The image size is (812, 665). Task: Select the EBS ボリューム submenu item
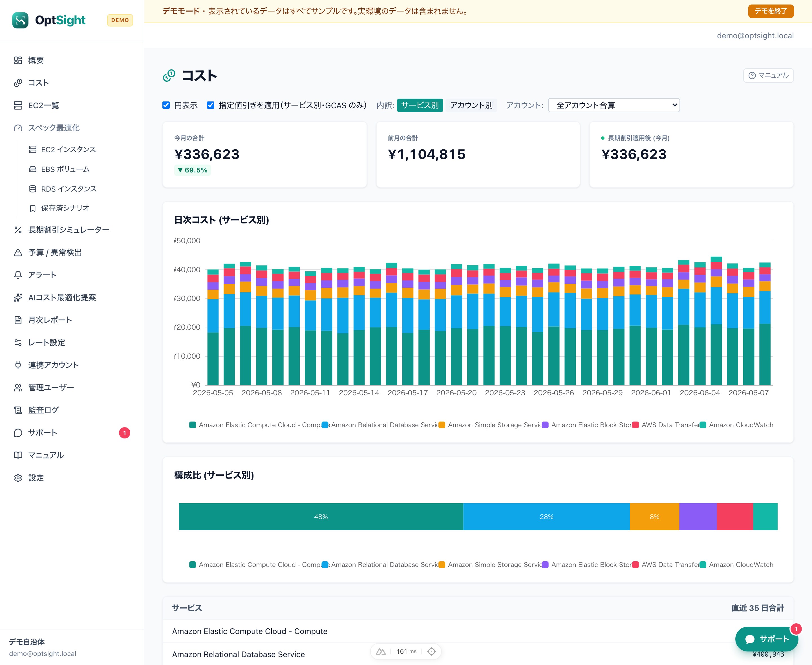[x=65, y=169]
